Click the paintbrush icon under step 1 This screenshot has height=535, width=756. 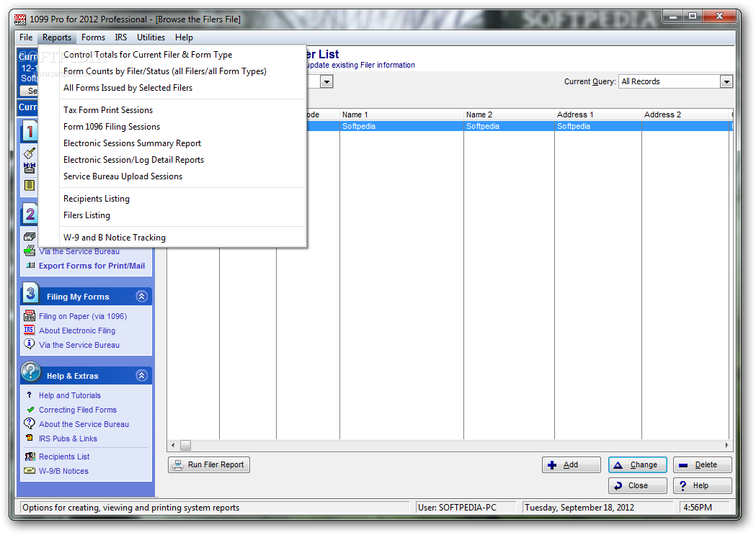point(30,153)
